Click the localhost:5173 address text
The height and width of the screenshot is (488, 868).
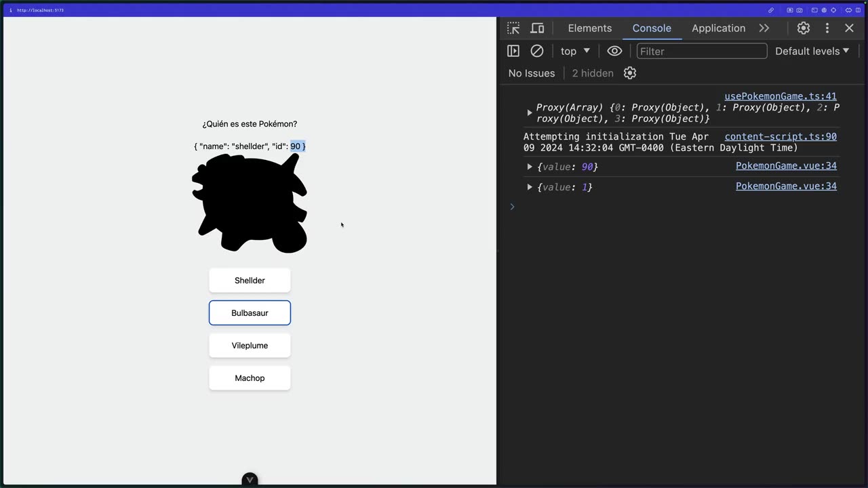40,10
